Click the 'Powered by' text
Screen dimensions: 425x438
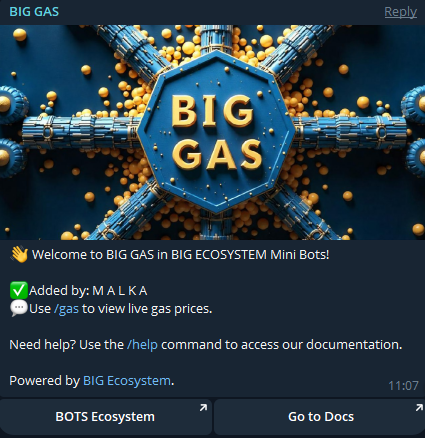tap(44, 380)
